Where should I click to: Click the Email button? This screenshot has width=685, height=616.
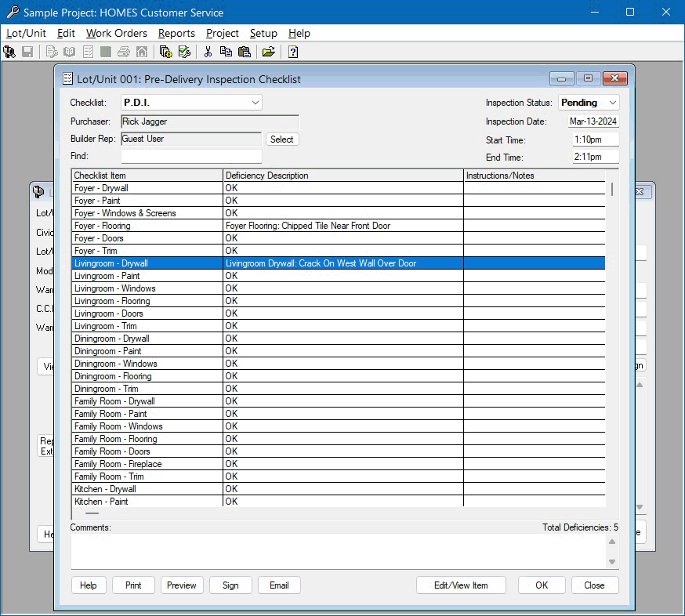pyautogui.click(x=279, y=585)
